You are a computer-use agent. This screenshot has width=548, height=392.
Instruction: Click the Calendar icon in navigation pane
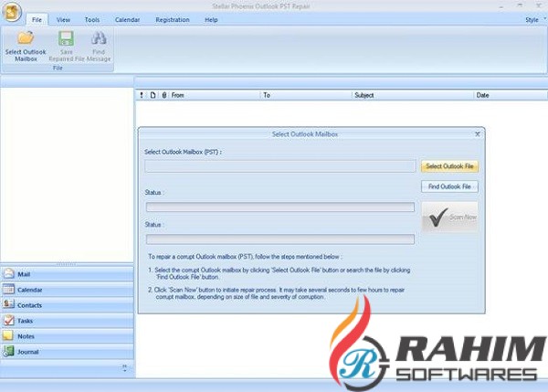(x=9, y=289)
